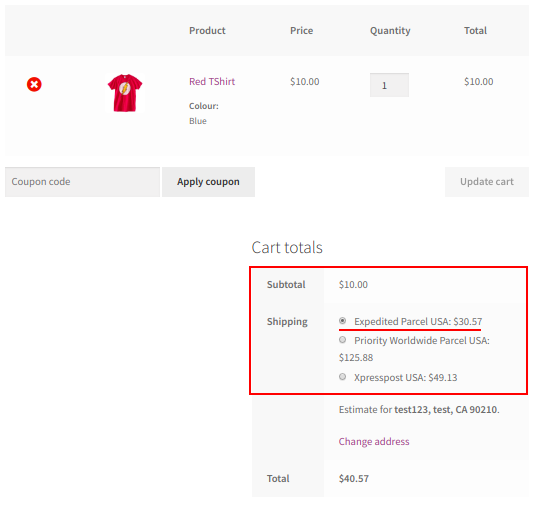Select Priority Worldwide Parcel USA shipping
This screenshot has height=510, width=534.
point(343,340)
